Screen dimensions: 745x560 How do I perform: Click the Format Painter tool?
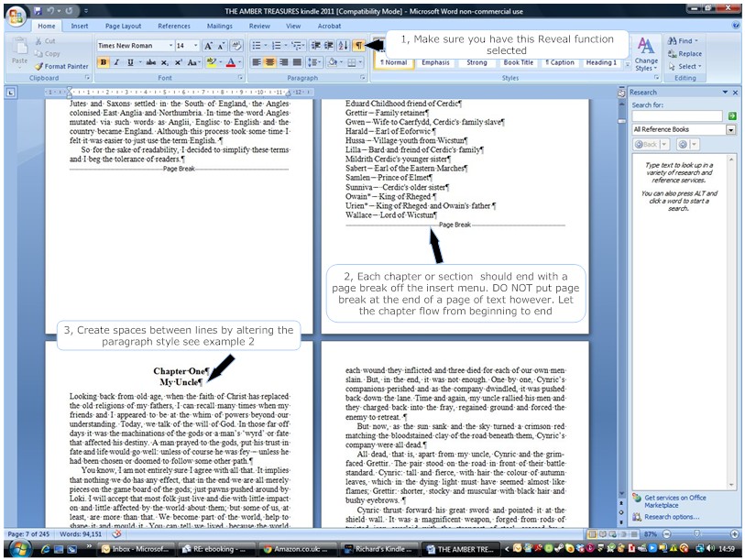pyautogui.click(x=61, y=66)
